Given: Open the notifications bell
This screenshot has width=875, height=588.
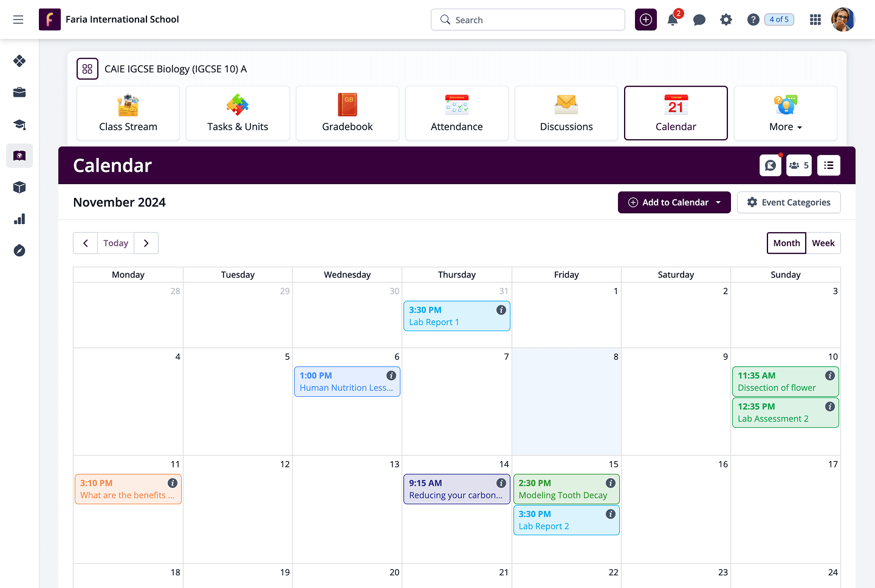Looking at the screenshot, I should 673,20.
